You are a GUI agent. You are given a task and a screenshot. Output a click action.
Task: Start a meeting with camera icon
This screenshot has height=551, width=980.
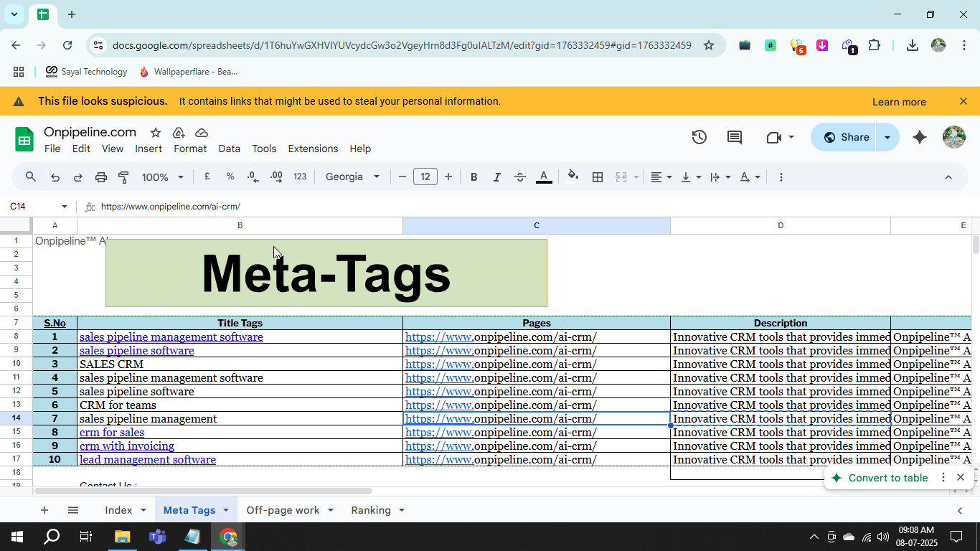coord(774,137)
